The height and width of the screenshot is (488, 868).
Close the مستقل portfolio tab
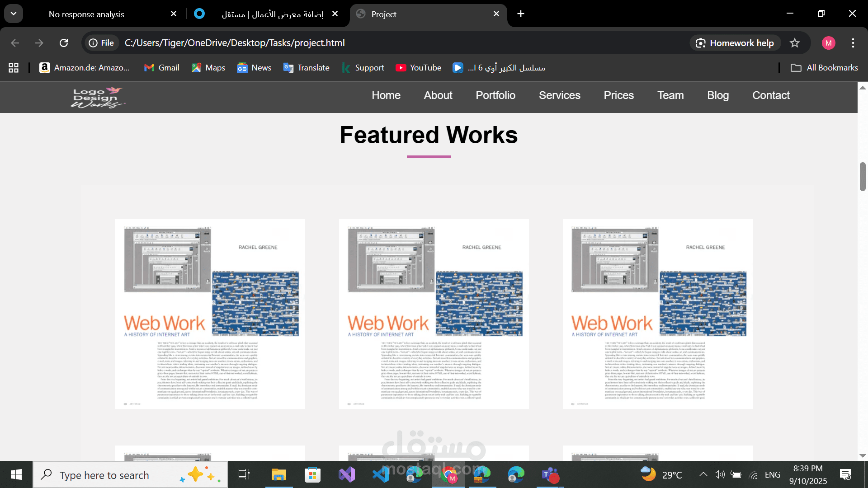335,14
